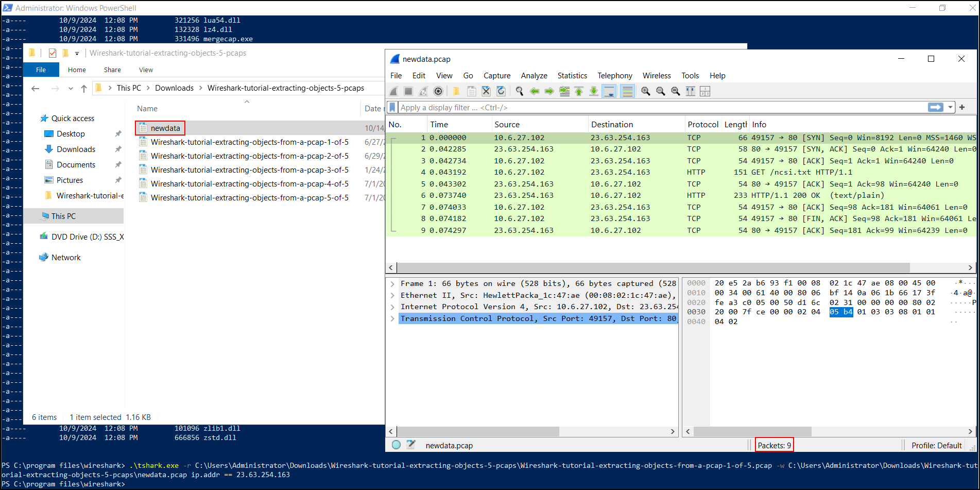Open the Tools menu
This screenshot has height=490, width=980.
[x=690, y=75]
